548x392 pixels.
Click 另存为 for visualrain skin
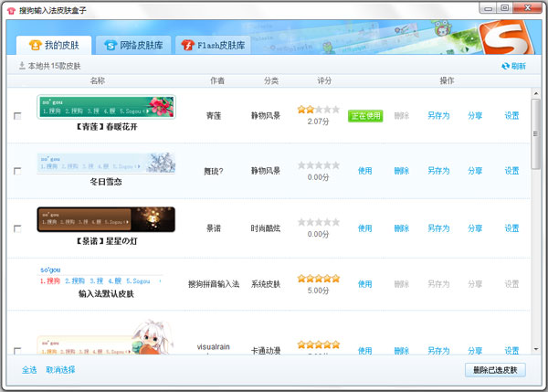pyautogui.click(x=438, y=350)
